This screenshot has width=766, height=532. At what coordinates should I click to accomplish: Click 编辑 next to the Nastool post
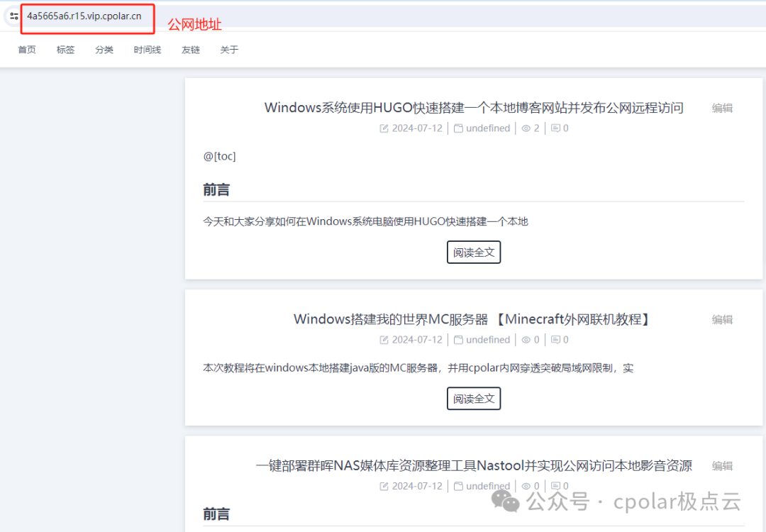pos(722,466)
